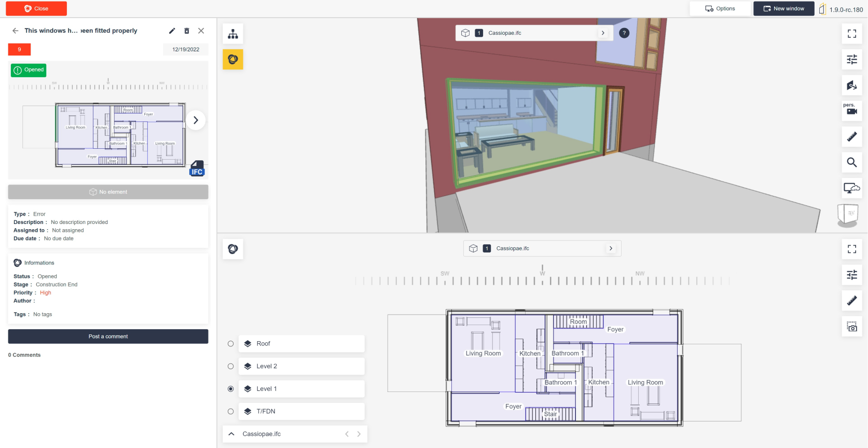Image resolution: width=868 pixels, height=448 pixels.
Task: Toggle the perspective camera mode
Action: [851, 110]
